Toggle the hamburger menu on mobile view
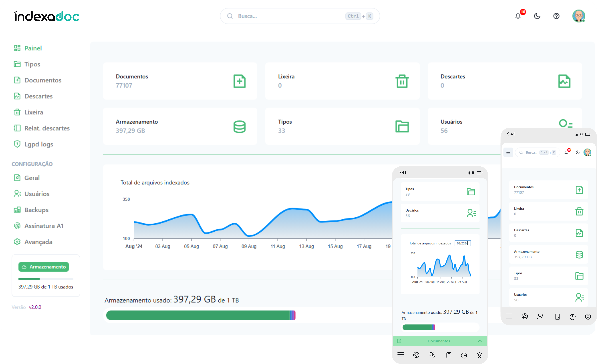597x364 pixels. pyautogui.click(x=400, y=355)
